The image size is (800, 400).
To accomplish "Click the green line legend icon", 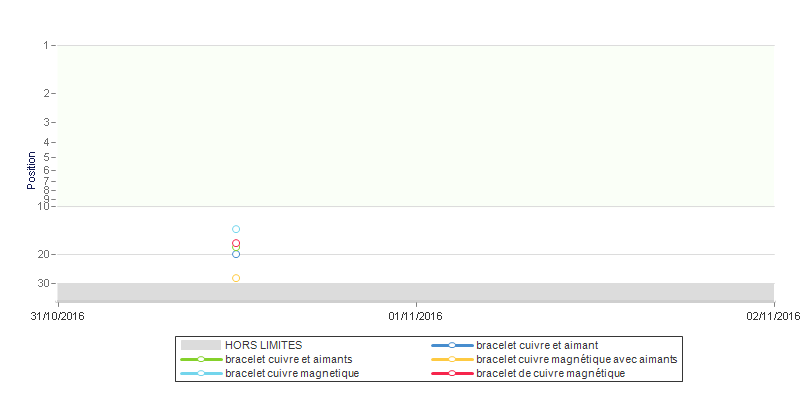I will click(x=201, y=359).
